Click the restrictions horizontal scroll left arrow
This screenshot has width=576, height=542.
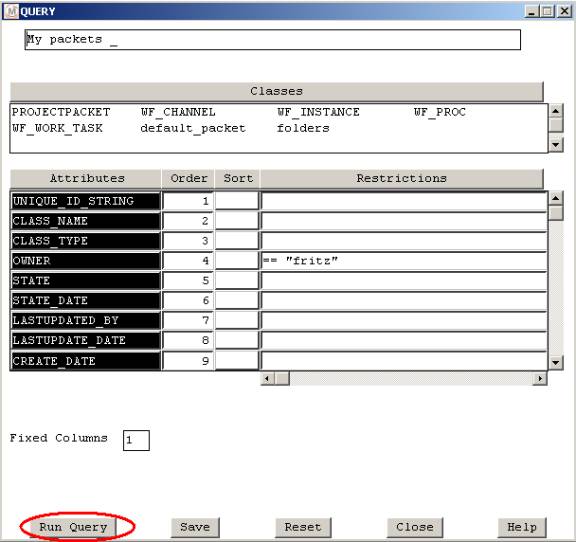267,378
